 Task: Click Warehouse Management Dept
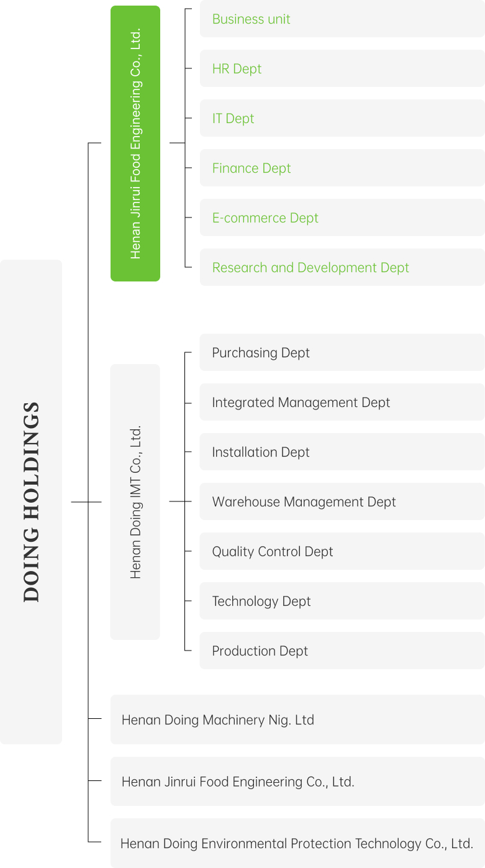point(342,501)
